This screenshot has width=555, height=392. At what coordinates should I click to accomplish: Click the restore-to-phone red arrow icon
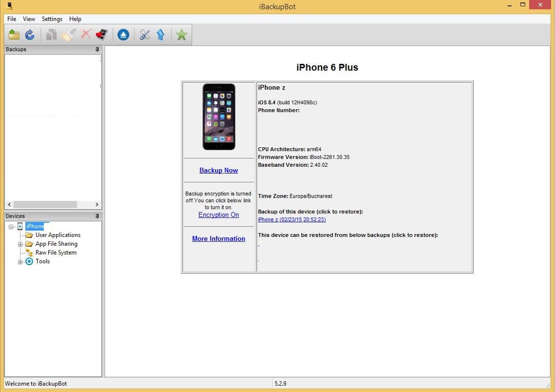101,35
